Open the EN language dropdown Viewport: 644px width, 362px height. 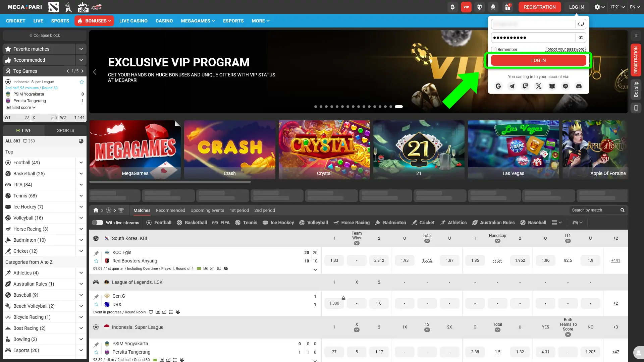click(635, 7)
